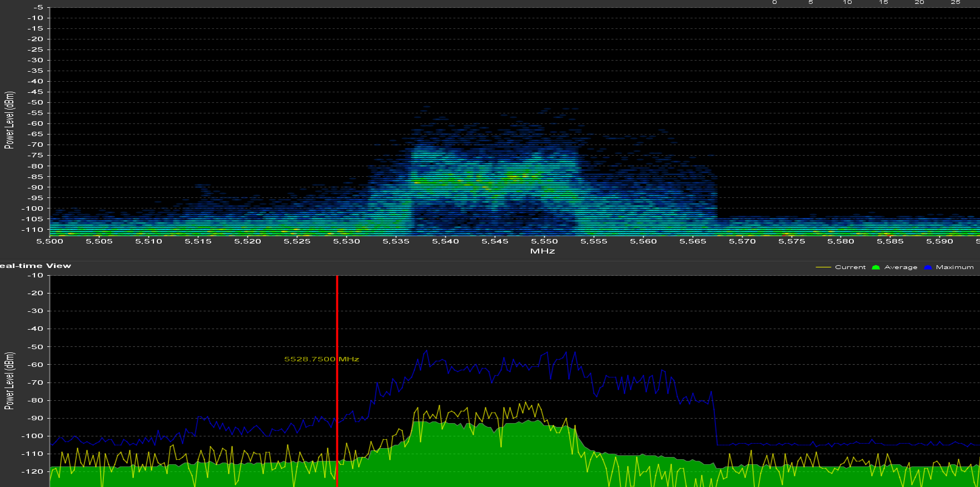Click the 5,520 frequency tick label
This screenshot has height=487, width=980.
248,241
